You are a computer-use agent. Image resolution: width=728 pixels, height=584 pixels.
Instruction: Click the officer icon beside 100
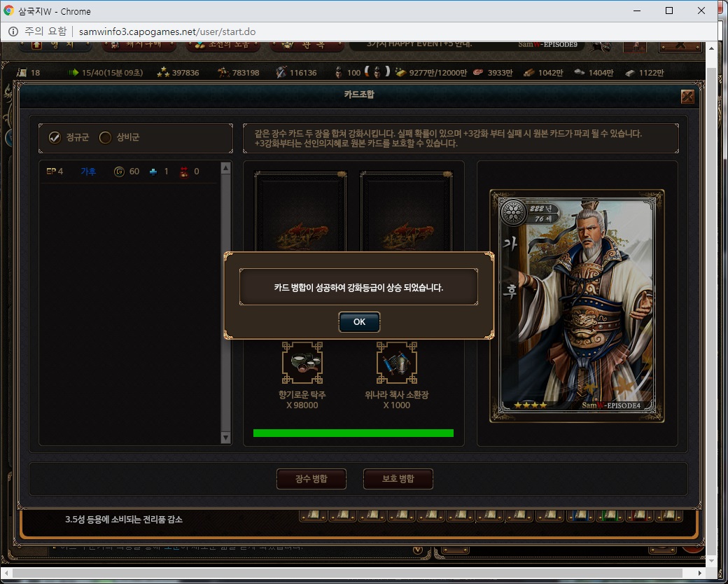pyautogui.click(x=339, y=73)
